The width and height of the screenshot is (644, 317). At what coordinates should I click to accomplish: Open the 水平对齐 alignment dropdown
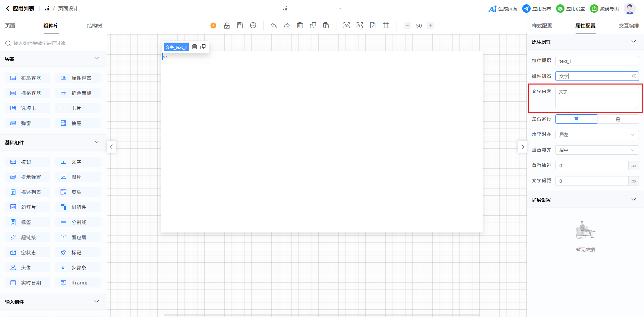(x=597, y=135)
